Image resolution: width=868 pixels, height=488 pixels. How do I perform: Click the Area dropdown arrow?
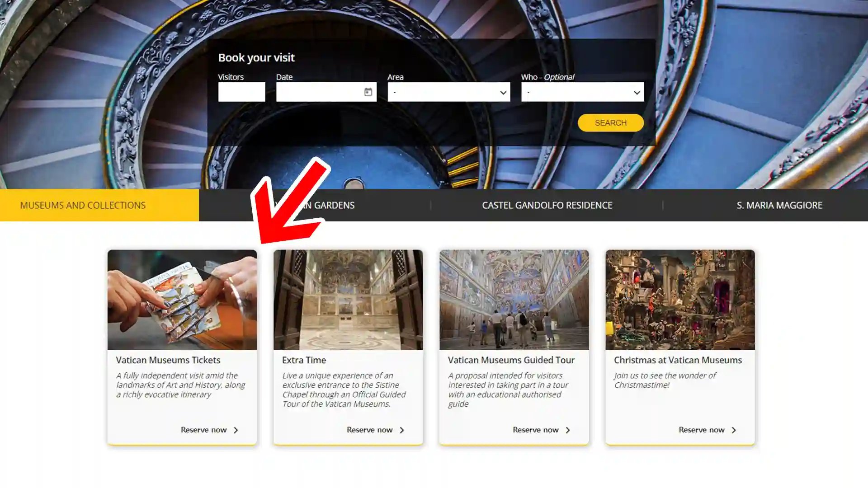503,93
